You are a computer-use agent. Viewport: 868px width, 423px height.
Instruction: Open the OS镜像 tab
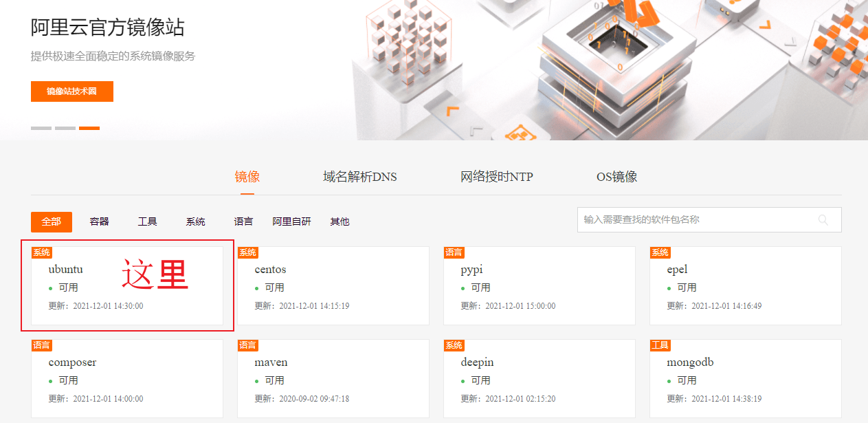coord(616,176)
